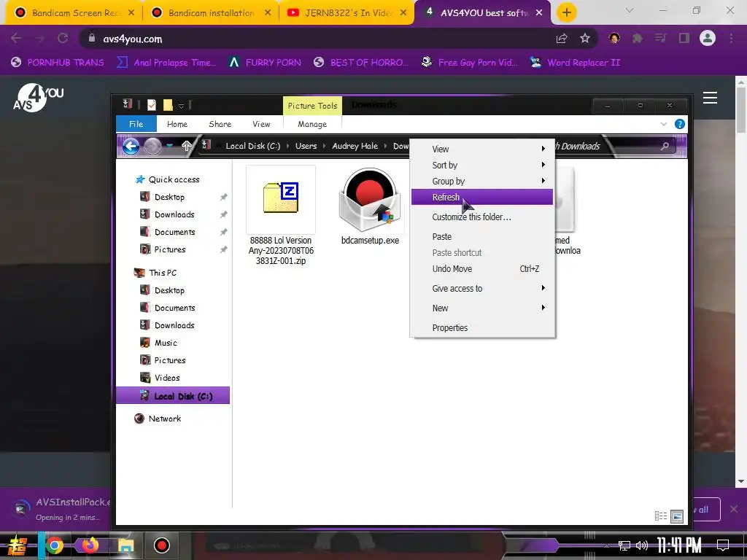The height and width of the screenshot is (560, 747).
Task: Click Users in the address breadcrumb
Action: click(x=306, y=146)
